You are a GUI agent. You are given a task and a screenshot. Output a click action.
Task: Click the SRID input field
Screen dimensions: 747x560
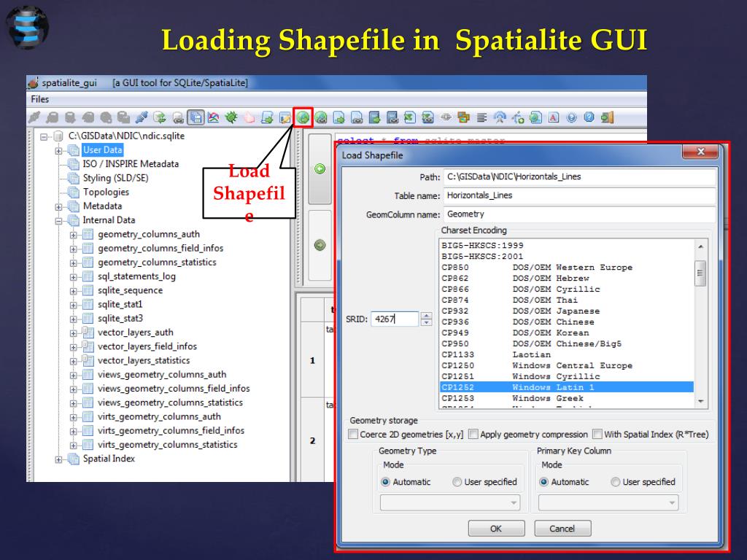(395, 319)
